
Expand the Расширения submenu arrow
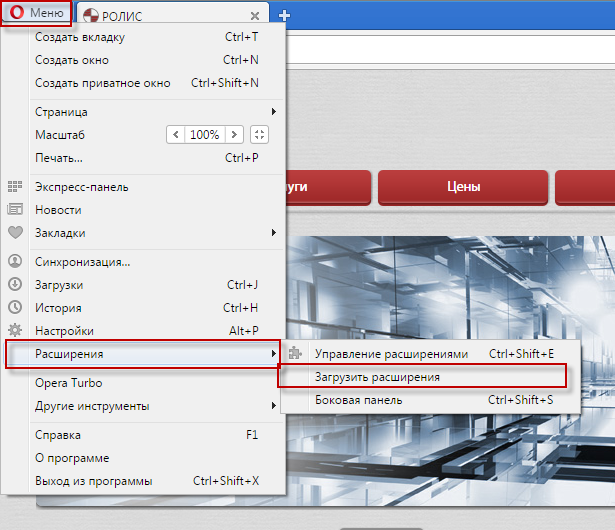(274, 354)
